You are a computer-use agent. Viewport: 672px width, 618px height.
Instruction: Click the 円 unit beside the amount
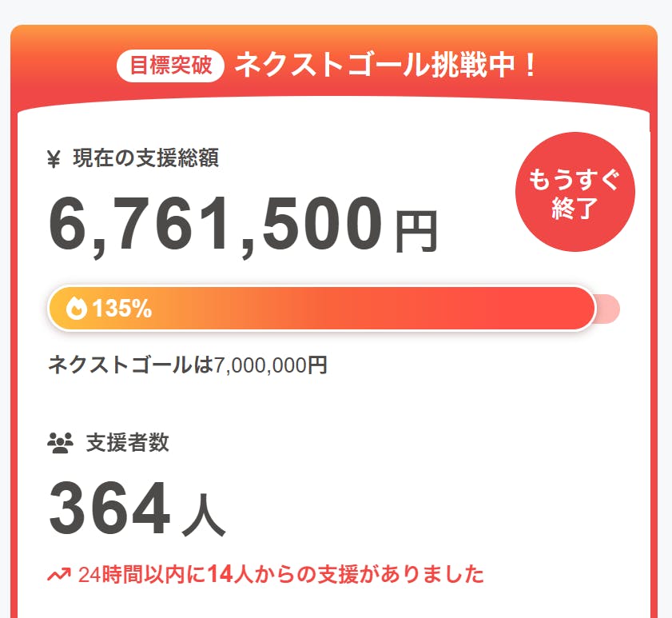pos(416,232)
